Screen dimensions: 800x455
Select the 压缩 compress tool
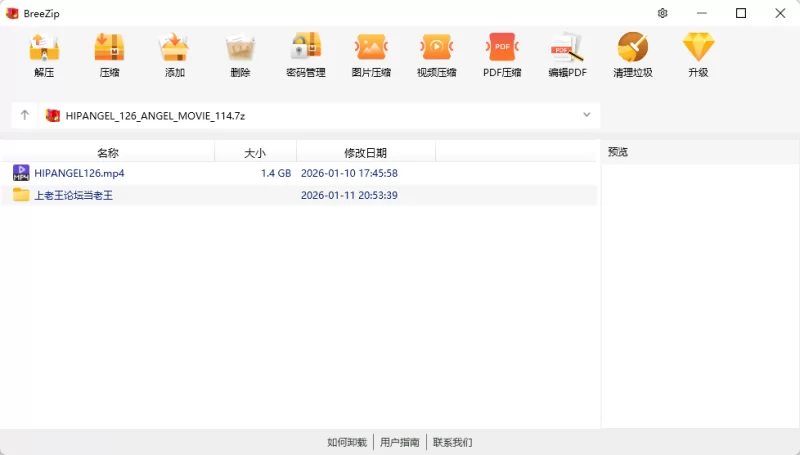point(109,55)
